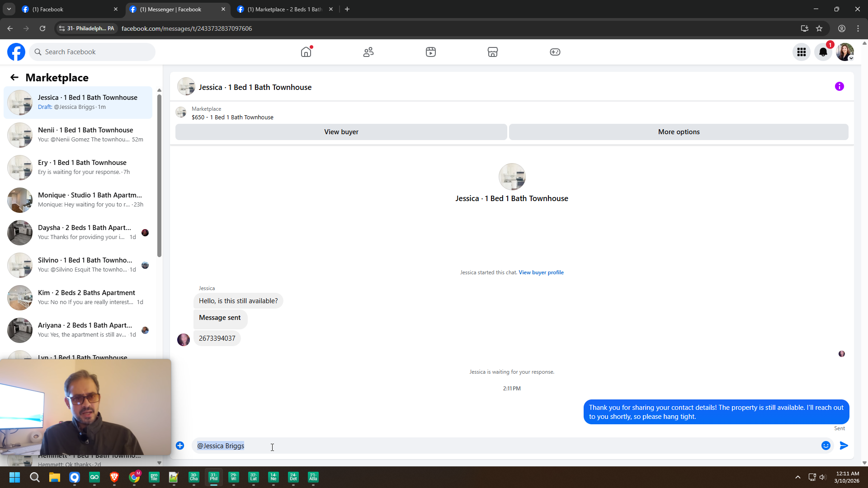Open the notifications bell
Image resolution: width=868 pixels, height=488 pixels.
pyautogui.click(x=823, y=52)
